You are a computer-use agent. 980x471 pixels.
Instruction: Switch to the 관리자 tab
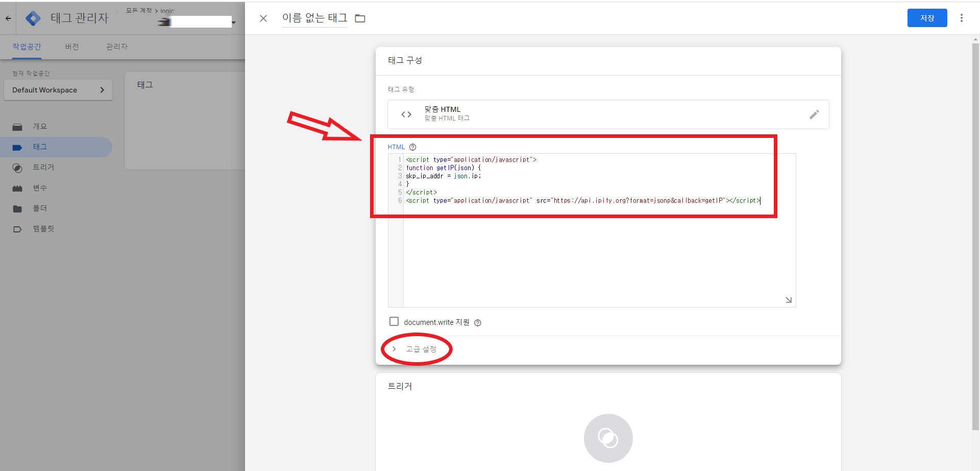point(117,46)
